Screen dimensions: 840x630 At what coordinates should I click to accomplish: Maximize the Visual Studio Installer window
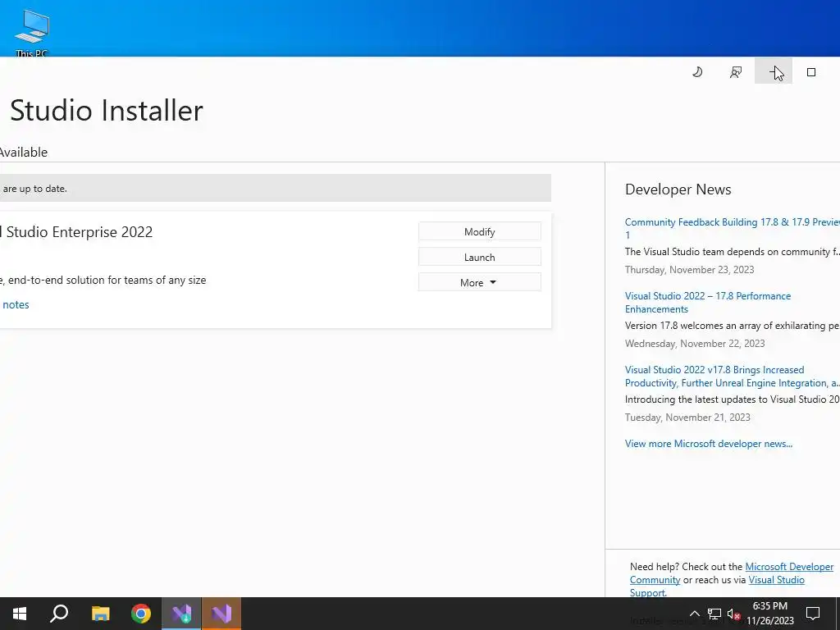pos(811,72)
